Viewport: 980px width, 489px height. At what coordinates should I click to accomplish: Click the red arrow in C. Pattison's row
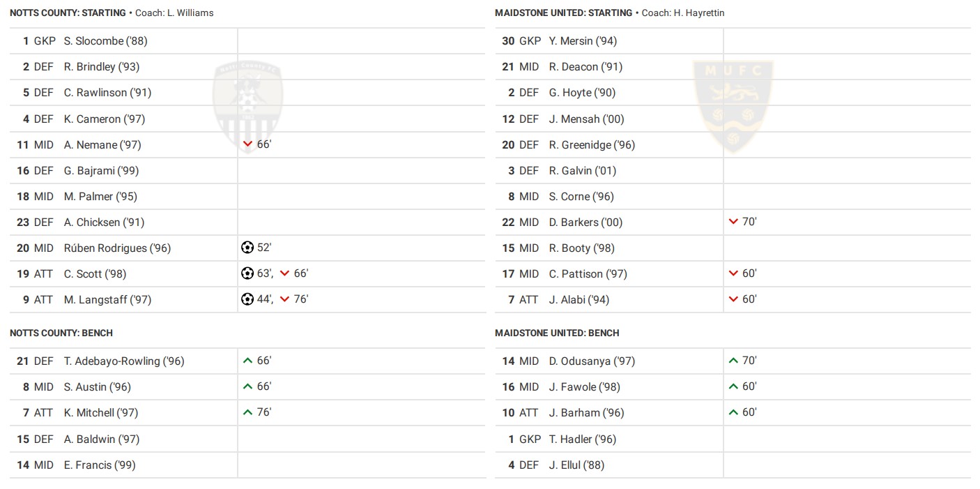pos(733,273)
